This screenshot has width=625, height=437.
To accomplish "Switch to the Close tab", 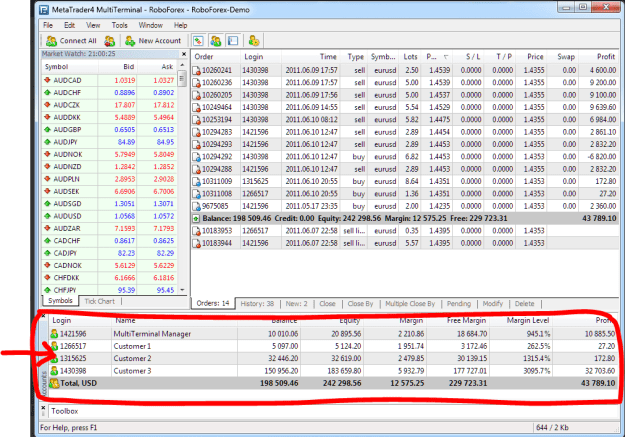I will 327,304.
